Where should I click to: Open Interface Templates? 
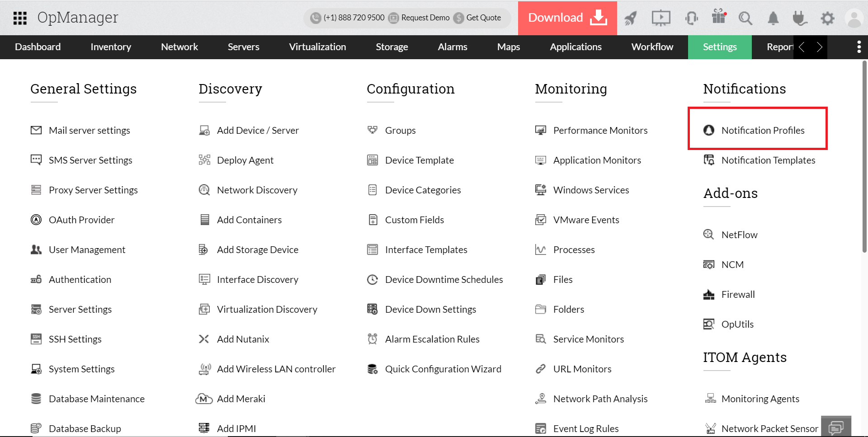click(426, 249)
